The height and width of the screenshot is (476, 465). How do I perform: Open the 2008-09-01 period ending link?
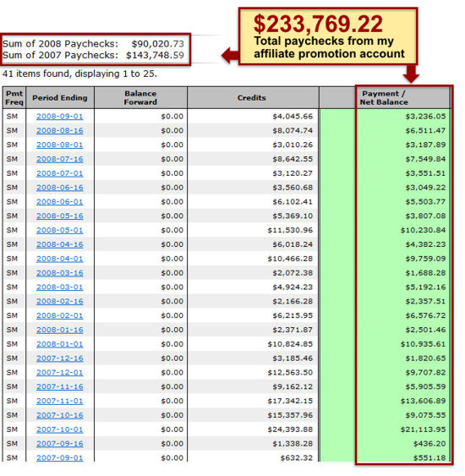(59, 117)
